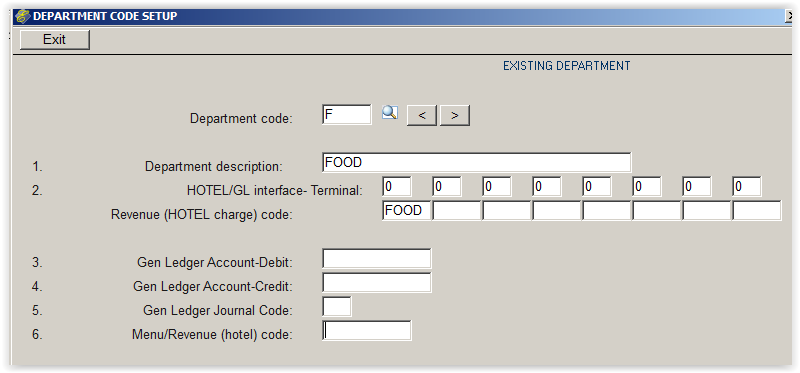
Task: Click the Exit button
Action: coord(55,40)
